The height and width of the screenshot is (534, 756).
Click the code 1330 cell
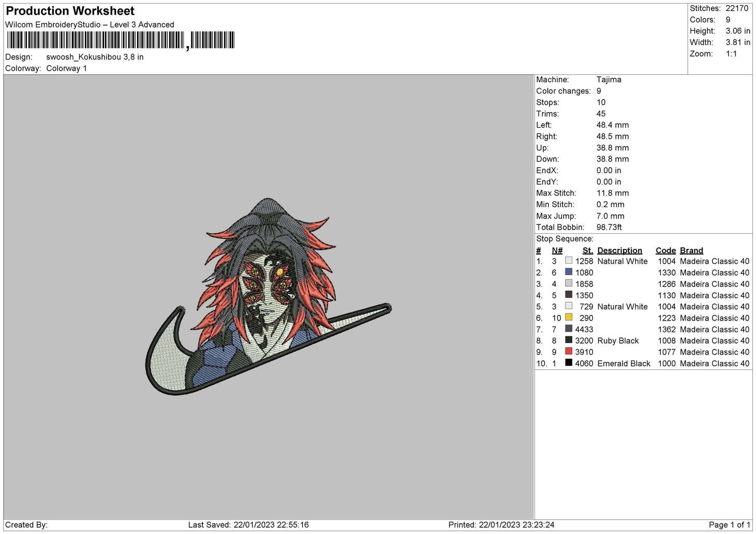667,273
